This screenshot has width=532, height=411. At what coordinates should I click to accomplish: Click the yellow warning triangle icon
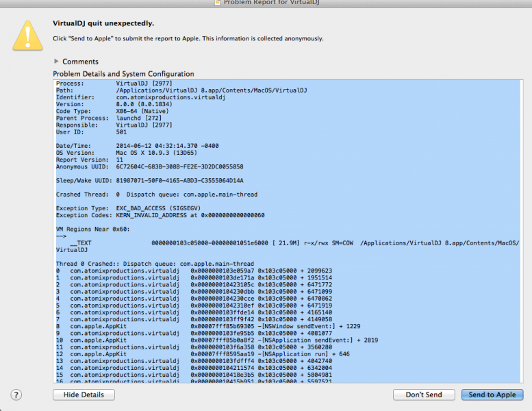pos(28,36)
